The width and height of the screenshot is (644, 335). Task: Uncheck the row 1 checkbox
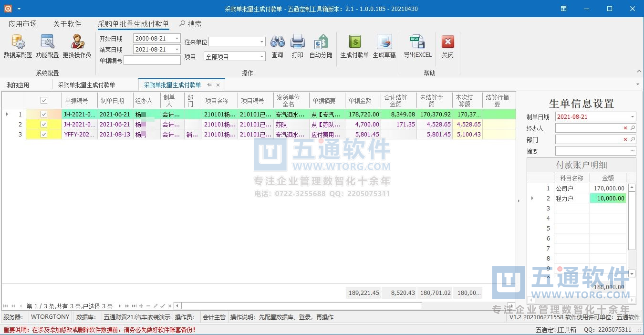tap(44, 115)
